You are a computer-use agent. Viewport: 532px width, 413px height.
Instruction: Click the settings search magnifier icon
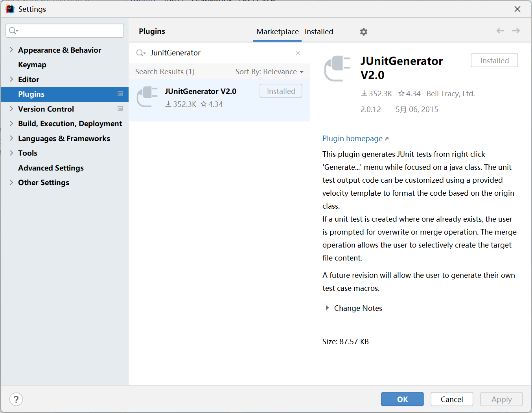[x=13, y=31]
